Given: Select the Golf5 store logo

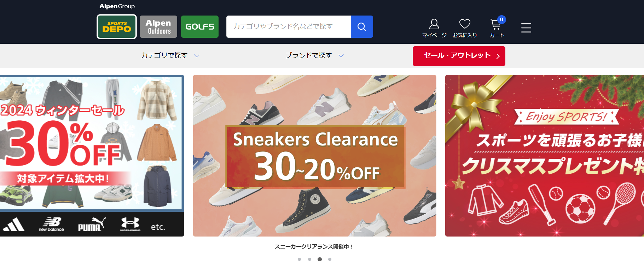Looking at the screenshot, I should click(200, 26).
